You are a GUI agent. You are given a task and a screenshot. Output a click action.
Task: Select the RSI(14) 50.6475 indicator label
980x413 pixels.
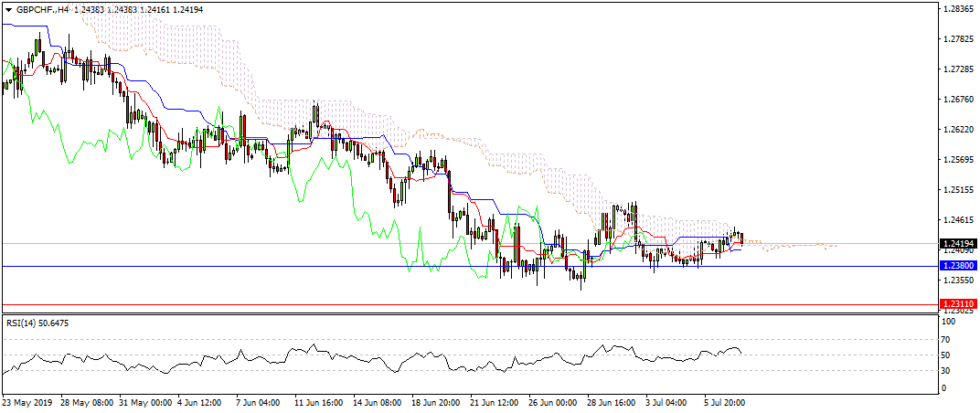(x=38, y=323)
